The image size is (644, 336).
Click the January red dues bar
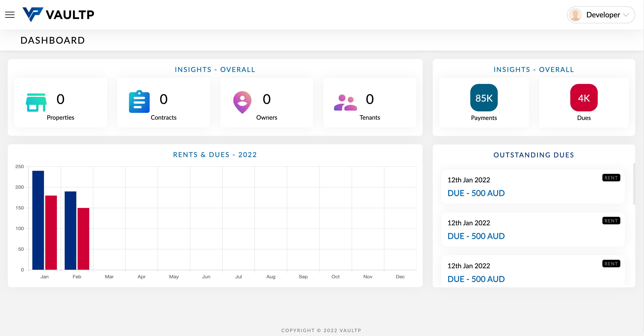51,232
